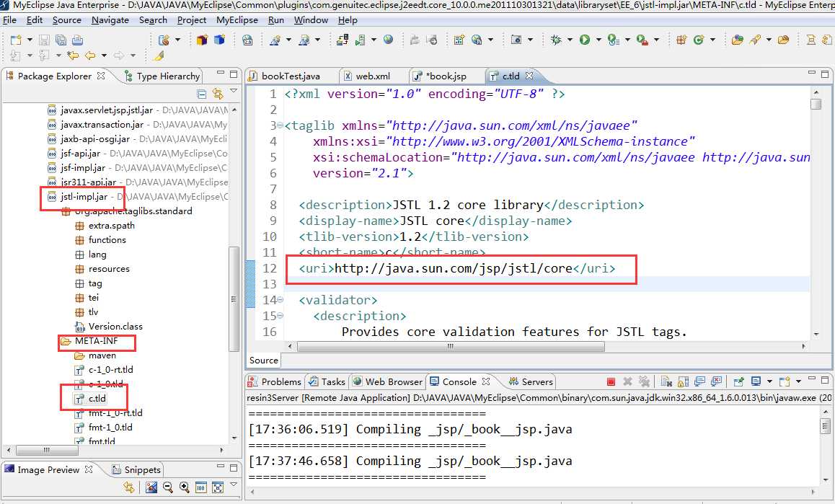Click the Print toolbar icon
The height and width of the screenshot is (504, 835).
(77, 40)
